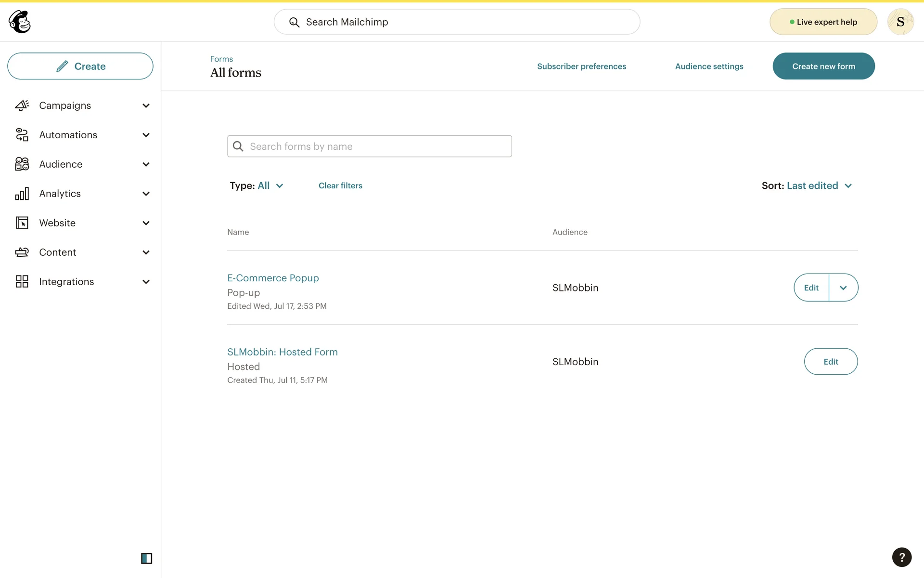Viewport: 924px width, 578px height.
Task: Collapse the sidebar with panel toggle icon
Action: tap(146, 558)
